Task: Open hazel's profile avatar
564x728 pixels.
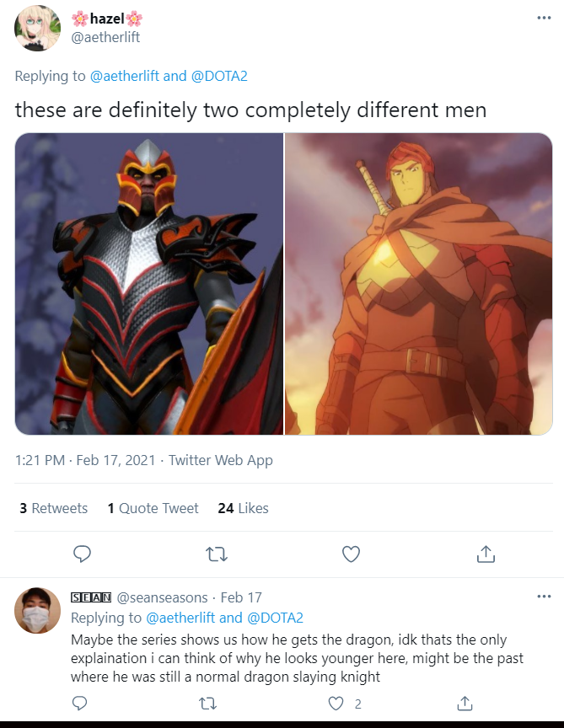Action: click(x=38, y=29)
